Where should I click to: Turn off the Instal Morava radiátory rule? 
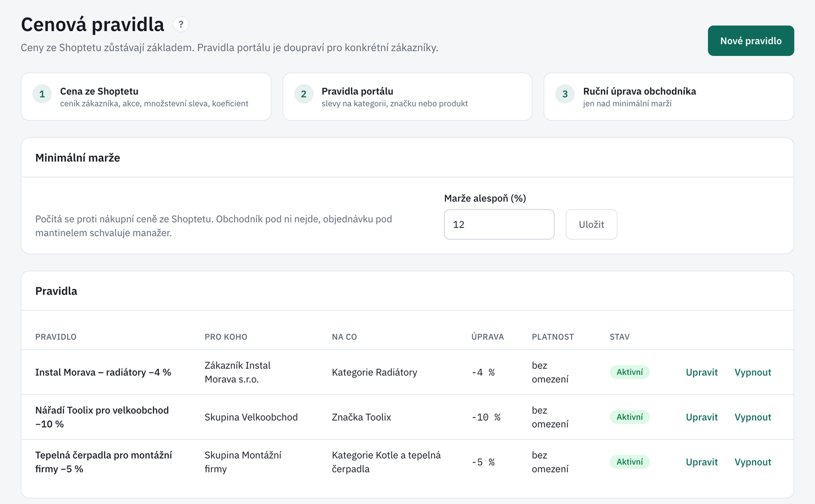(x=753, y=372)
